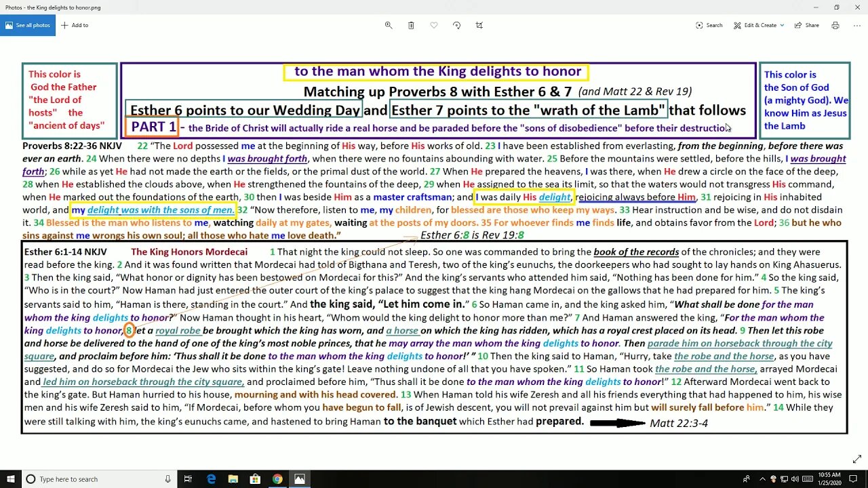Click See all photos button

[28, 25]
